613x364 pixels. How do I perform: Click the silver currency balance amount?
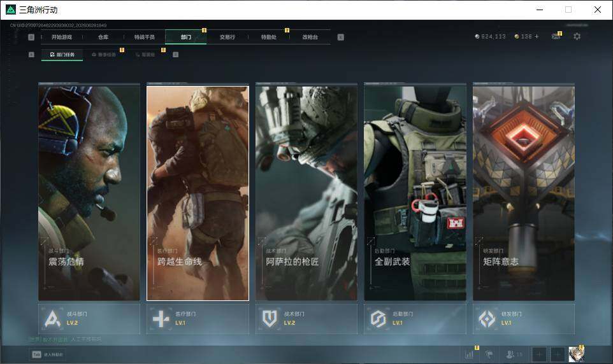click(493, 36)
